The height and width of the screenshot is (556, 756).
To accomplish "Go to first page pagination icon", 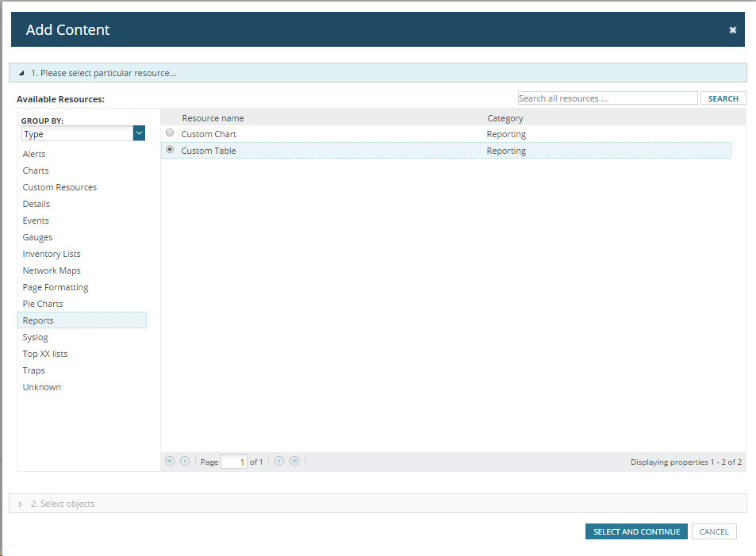I will [170, 461].
